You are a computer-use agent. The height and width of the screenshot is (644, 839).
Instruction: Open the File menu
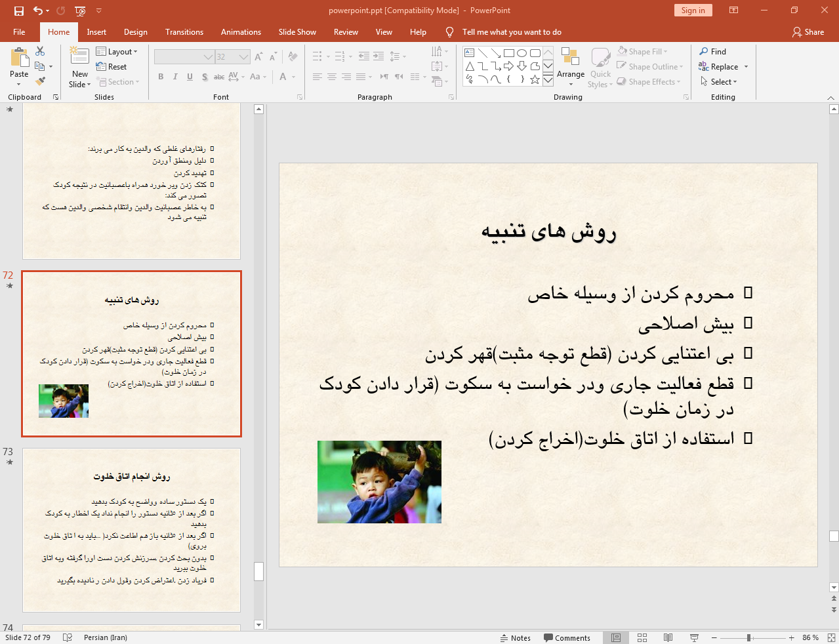19,32
